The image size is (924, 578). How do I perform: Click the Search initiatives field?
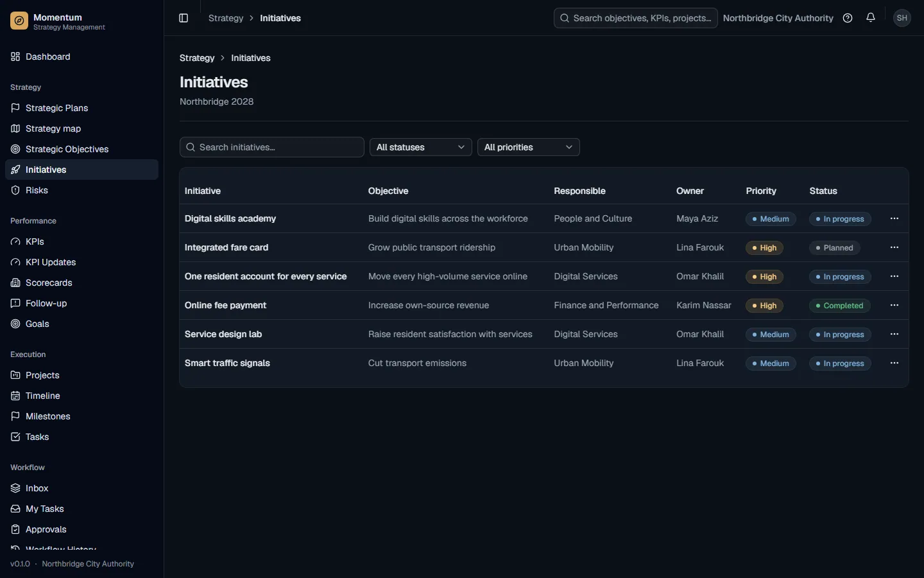tap(272, 147)
